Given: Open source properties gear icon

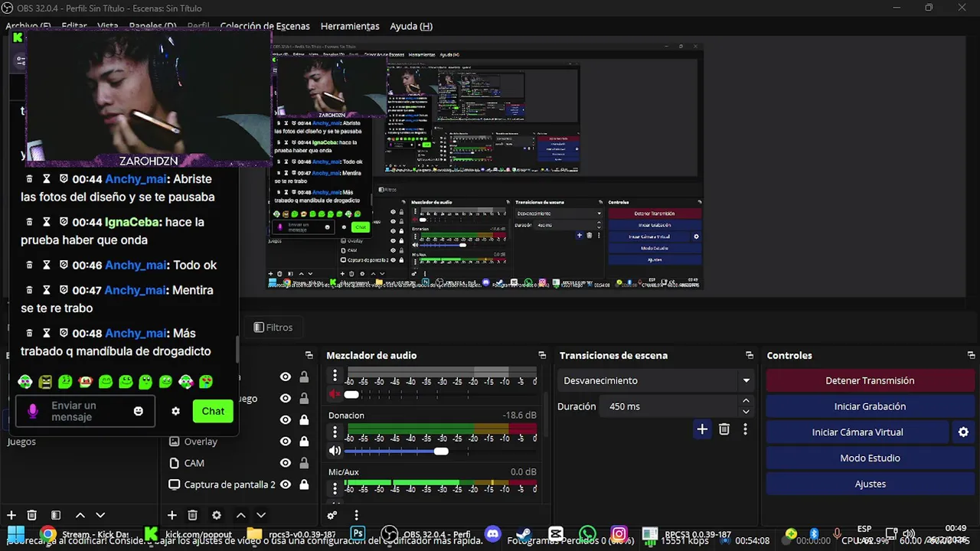Looking at the screenshot, I should pyautogui.click(x=217, y=516).
